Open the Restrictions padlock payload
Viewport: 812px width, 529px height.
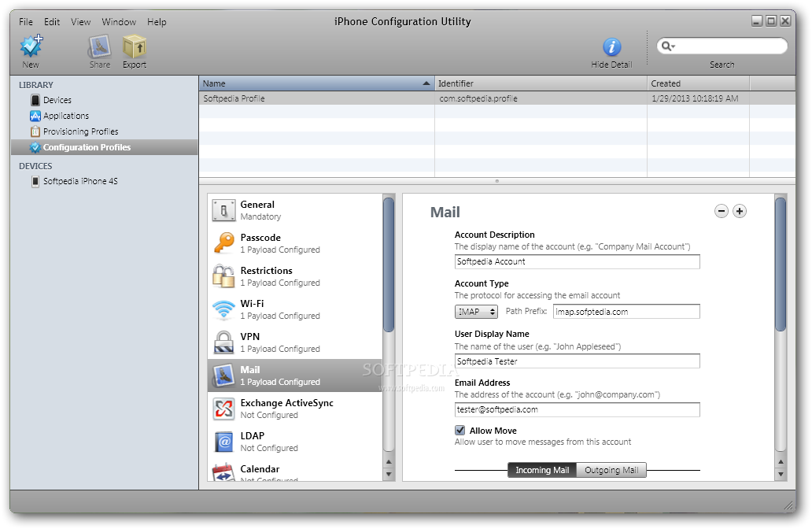point(295,276)
